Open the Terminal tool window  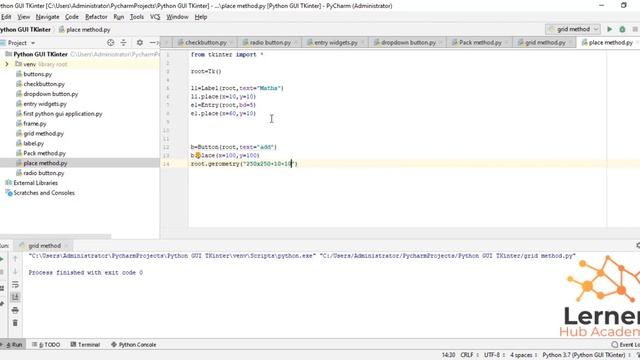(x=85, y=344)
